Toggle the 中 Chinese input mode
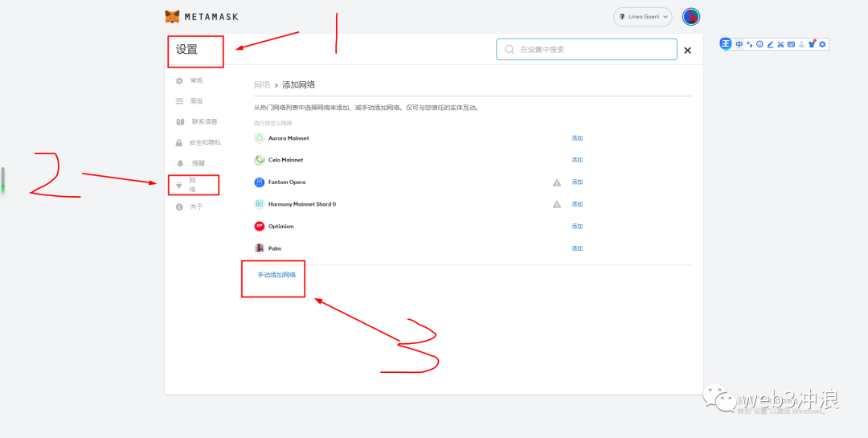 [739, 44]
